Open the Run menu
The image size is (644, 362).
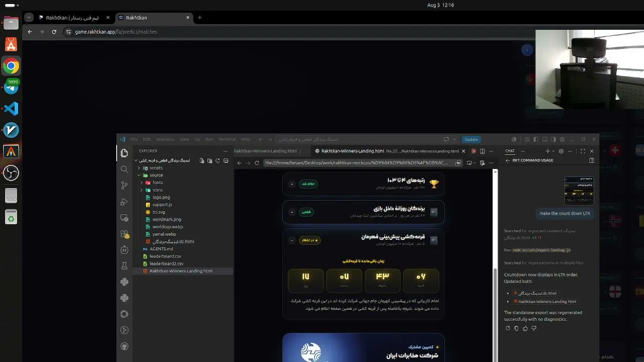pos(209,139)
